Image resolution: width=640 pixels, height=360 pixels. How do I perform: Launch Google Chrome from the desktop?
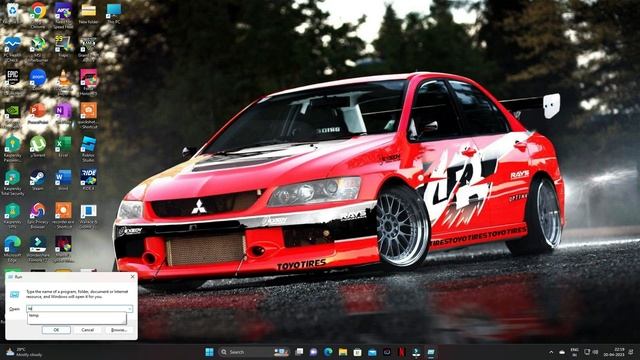coord(38,15)
